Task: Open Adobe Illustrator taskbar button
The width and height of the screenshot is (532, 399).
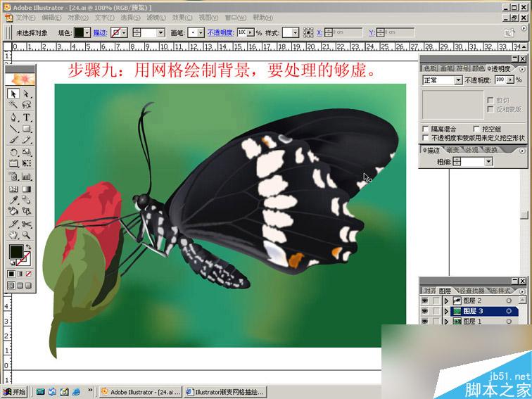Action: (x=141, y=392)
